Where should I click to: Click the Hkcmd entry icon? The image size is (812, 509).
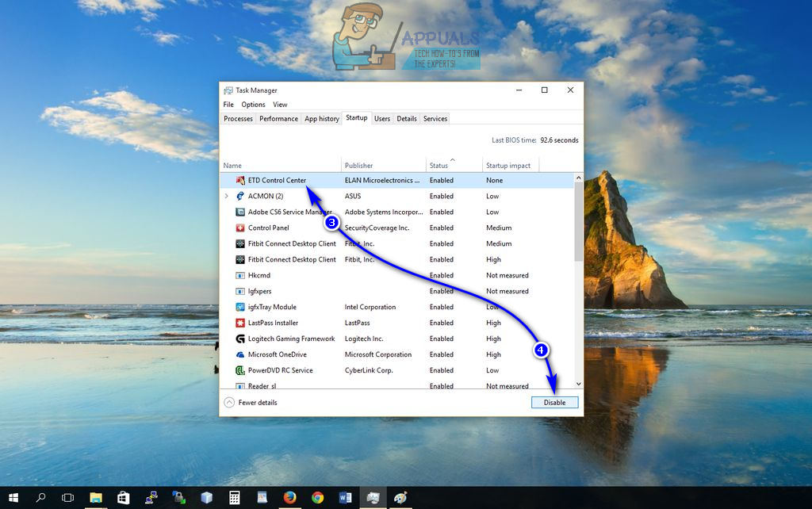point(240,275)
